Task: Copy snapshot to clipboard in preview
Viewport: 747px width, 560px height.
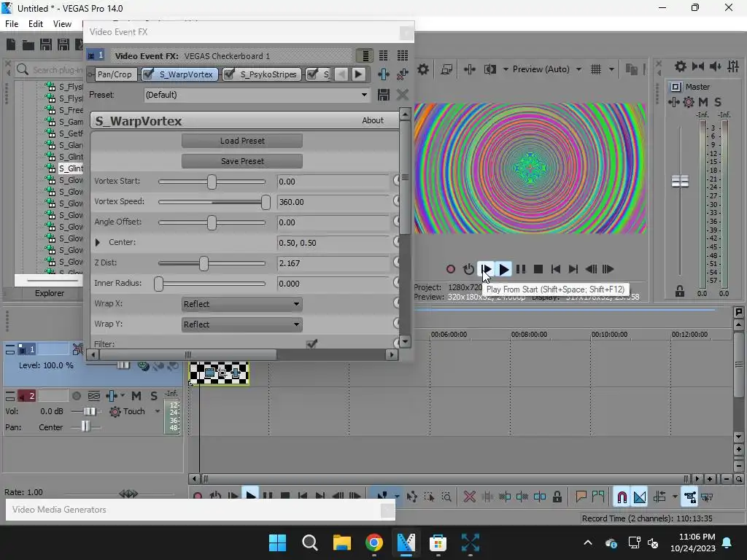Action: [x=631, y=69]
